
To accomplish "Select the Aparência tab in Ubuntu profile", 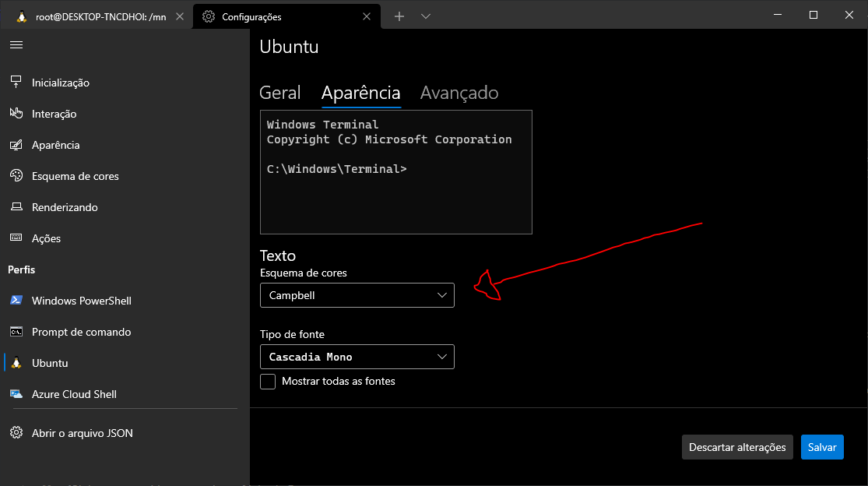I will tap(361, 93).
